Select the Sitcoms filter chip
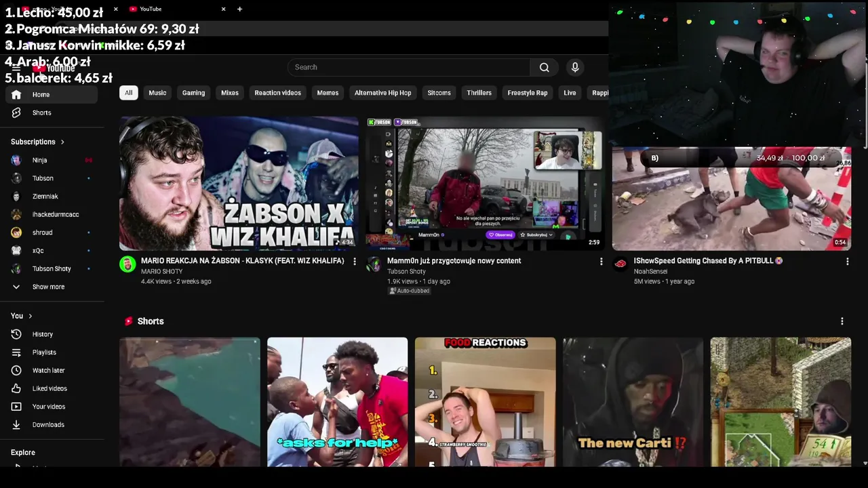The width and height of the screenshot is (868, 488). [439, 93]
